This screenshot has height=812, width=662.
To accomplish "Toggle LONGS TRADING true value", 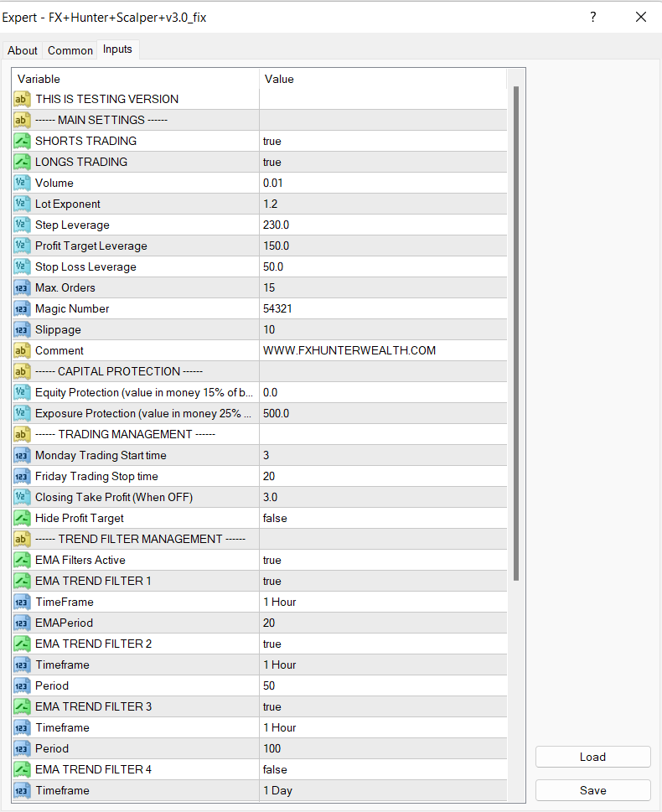I will point(381,162).
